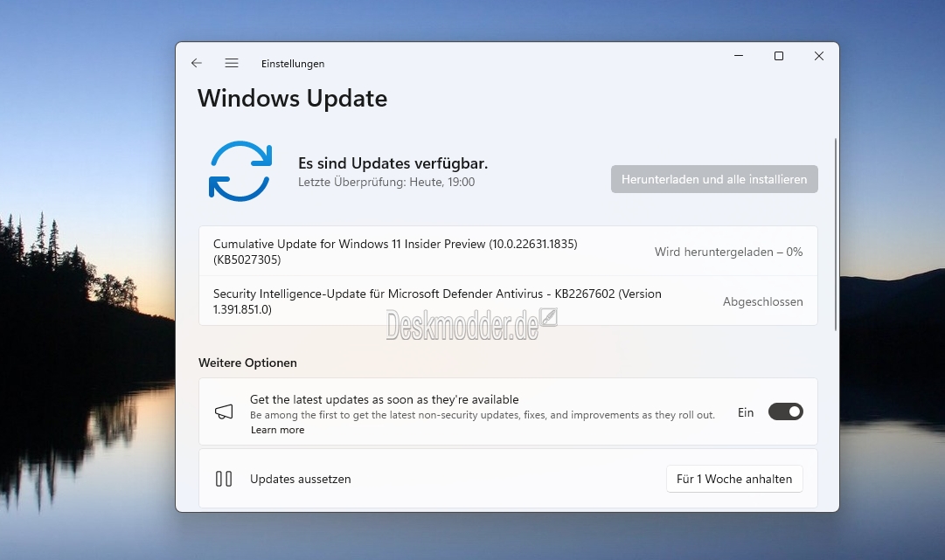Click the window's vertical scrollbar
Image resolution: width=945 pixels, height=560 pixels.
[x=836, y=234]
